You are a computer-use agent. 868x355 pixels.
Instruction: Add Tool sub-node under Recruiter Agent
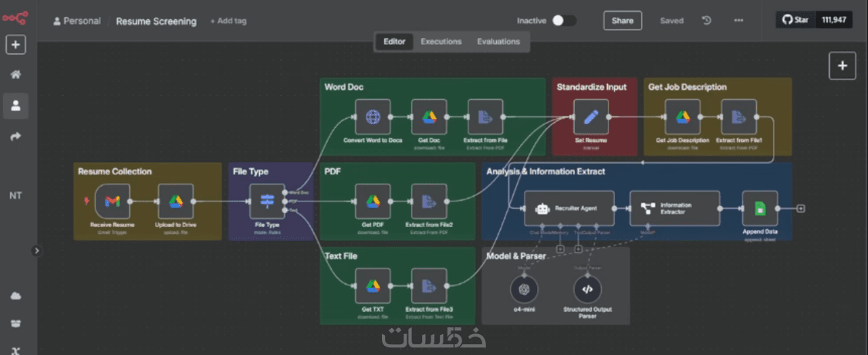pyautogui.click(x=578, y=249)
